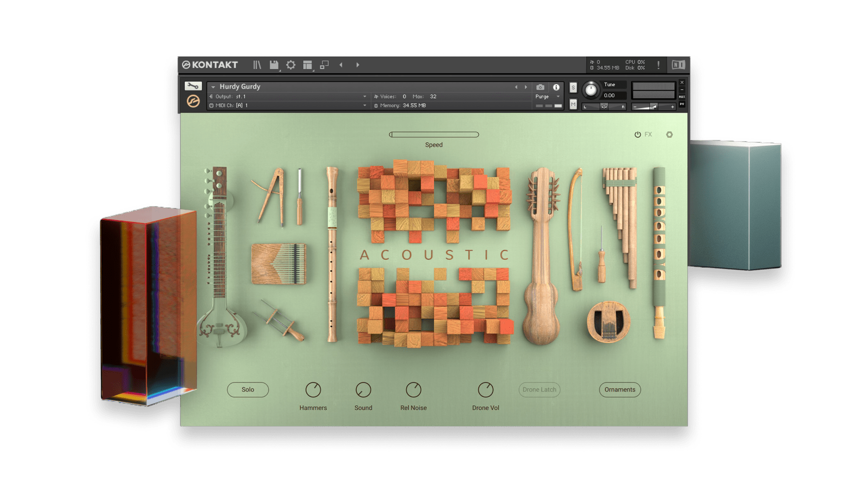Enable Solo for the Hurdy Gurdy instrument

573,88
